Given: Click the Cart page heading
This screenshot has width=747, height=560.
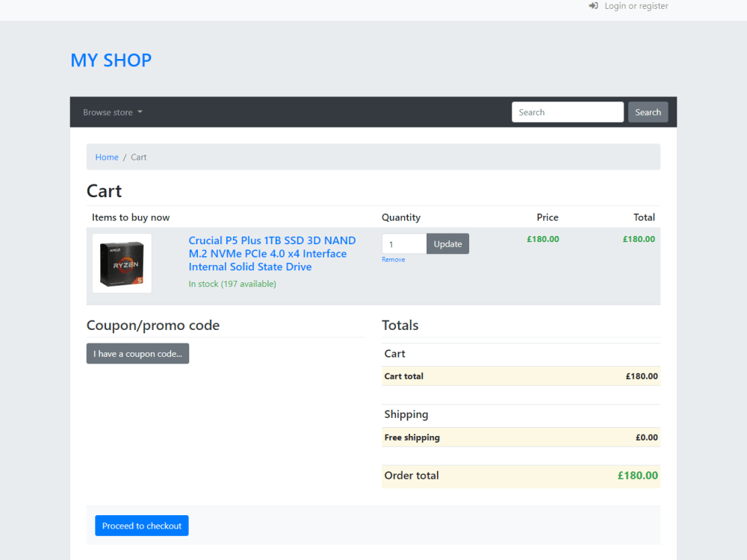Looking at the screenshot, I should click(104, 191).
